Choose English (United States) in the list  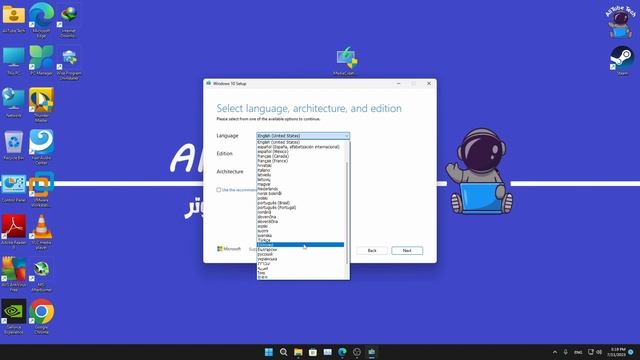click(301, 142)
